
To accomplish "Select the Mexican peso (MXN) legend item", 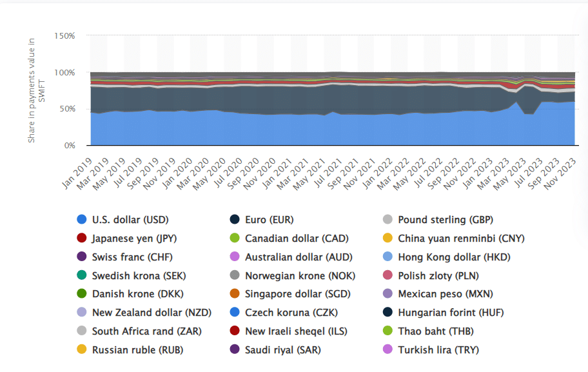I will point(446,295).
